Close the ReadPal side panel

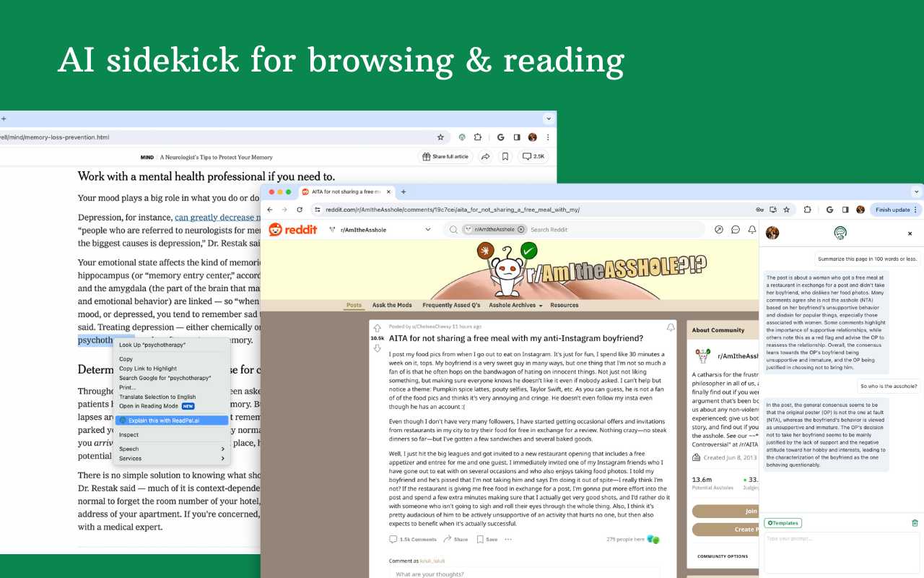click(910, 233)
